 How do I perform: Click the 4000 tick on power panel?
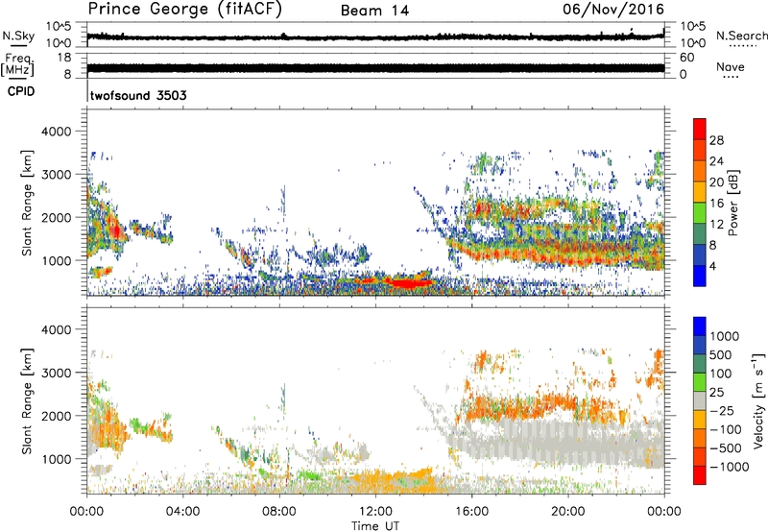(57, 132)
